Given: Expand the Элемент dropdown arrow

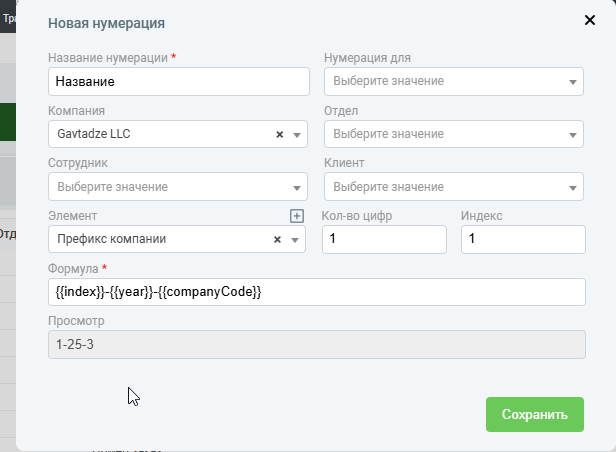Looking at the screenshot, I should point(296,240).
